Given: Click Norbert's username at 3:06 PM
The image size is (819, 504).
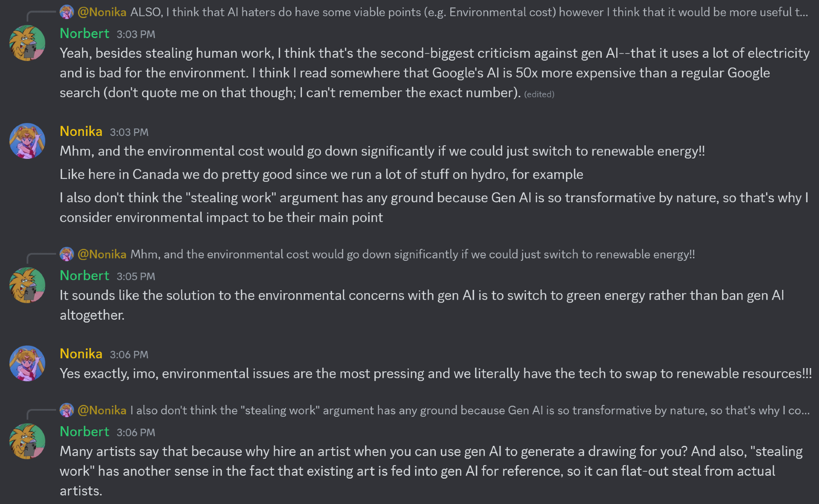Looking at the screenshot, I should click(84, 432).
